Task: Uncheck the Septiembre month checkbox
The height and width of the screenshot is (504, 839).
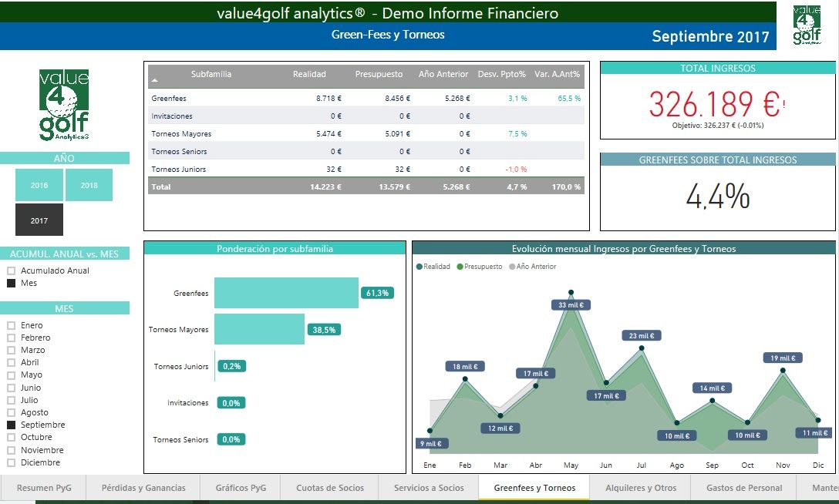Action: [x=12, y=425]
